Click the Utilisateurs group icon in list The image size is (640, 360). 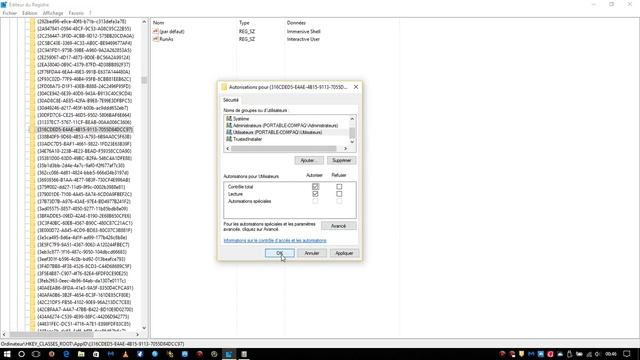click(229, 132)
